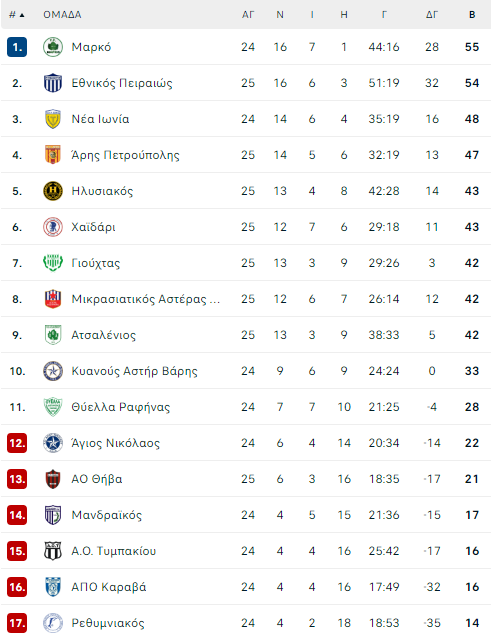This screenshot has width=491, height=638.
Task: Click the Νέα Ιωνία yellow shield logo
Action: point(53,119)
